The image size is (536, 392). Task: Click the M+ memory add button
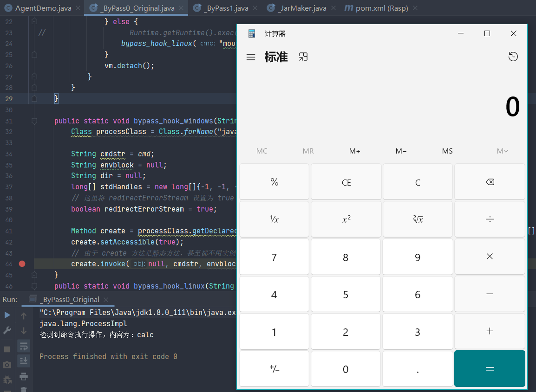pos(354,151)
